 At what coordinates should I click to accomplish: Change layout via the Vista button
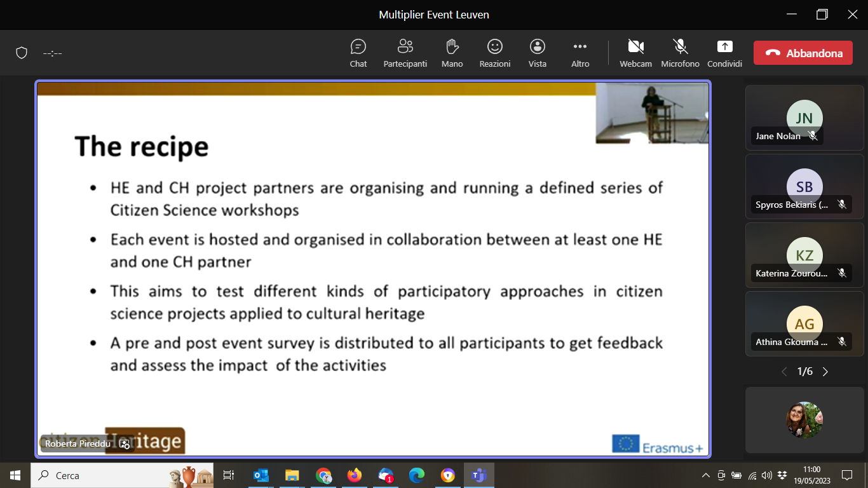[x=538, y=53]
